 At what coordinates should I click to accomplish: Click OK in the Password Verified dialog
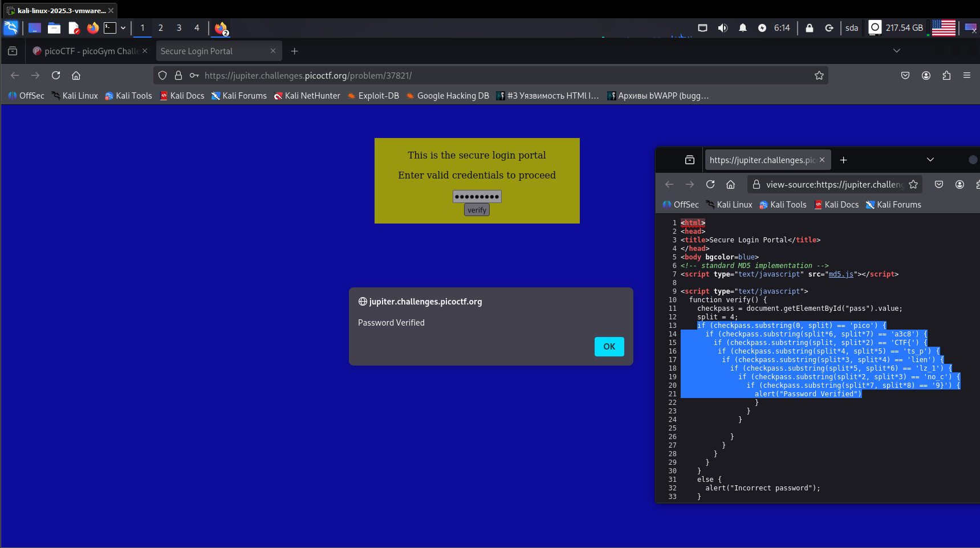609,347
